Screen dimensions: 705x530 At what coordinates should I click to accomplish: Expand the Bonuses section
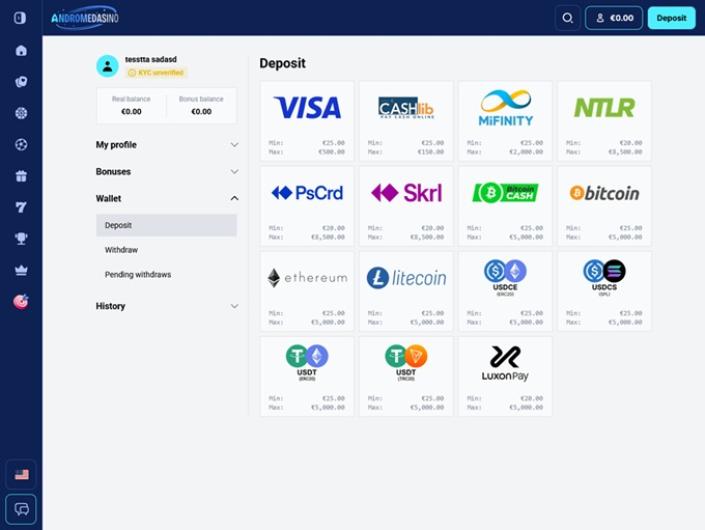(167, 172)
